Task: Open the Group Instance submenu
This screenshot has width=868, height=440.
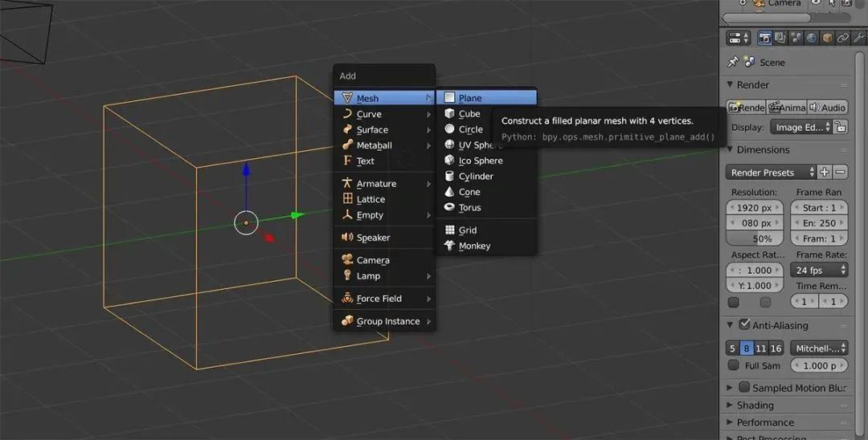Action: click(384, 321)
